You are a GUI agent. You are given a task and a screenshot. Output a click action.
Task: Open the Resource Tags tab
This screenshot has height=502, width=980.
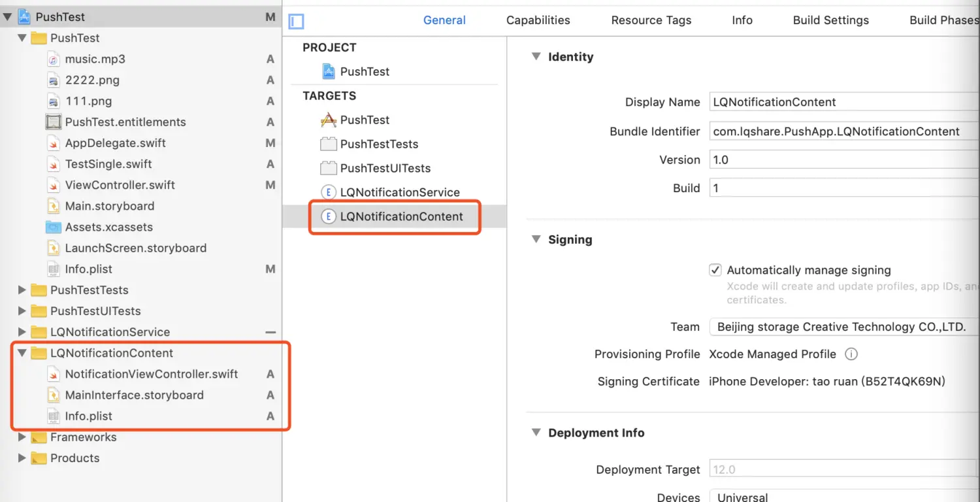pyautogui.click(x=651, y=20)
